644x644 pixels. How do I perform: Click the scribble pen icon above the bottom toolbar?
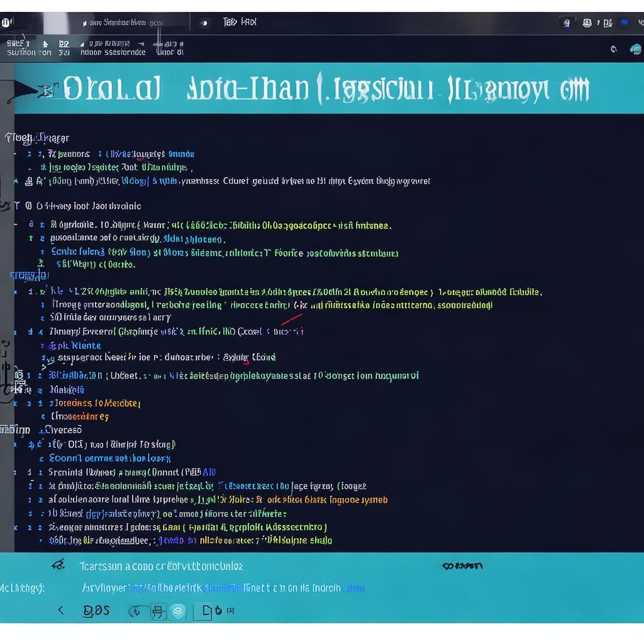coord(58,565)
